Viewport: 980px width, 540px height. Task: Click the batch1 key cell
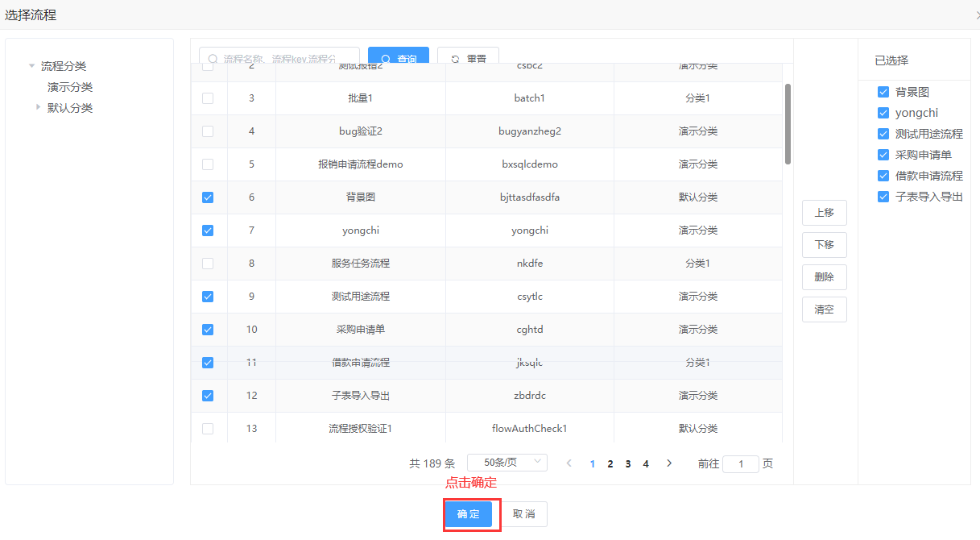click(x=530, y=98)
